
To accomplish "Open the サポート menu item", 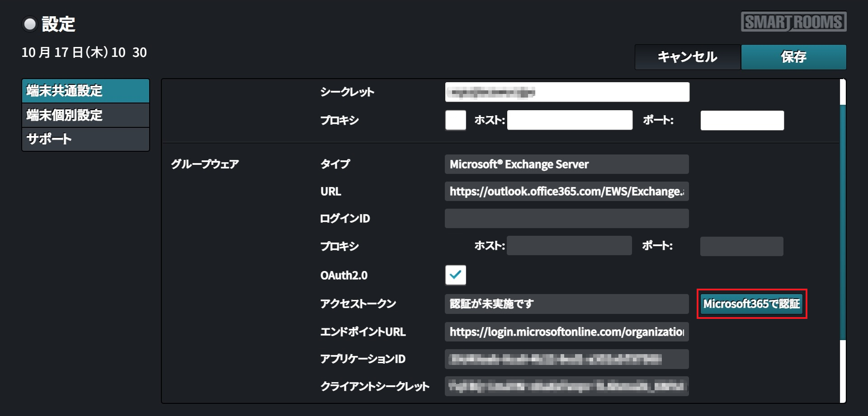I will [x=85, y=139].
